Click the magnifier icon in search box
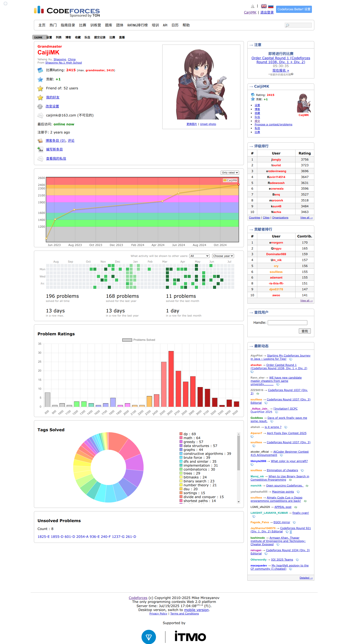The width and height of the screenshot is (348, 644). tap(287, 25)
